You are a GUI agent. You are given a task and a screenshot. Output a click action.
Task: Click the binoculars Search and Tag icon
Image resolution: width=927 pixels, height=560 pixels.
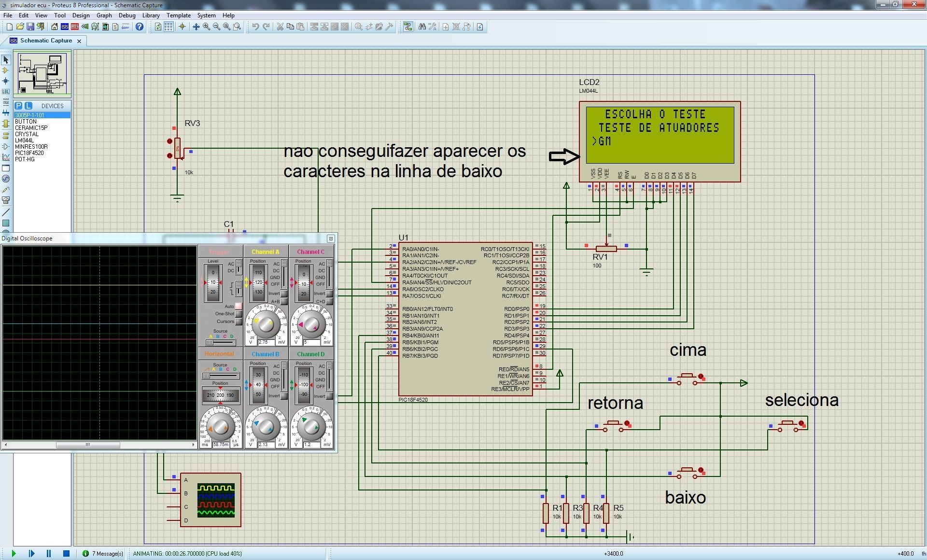422,27
